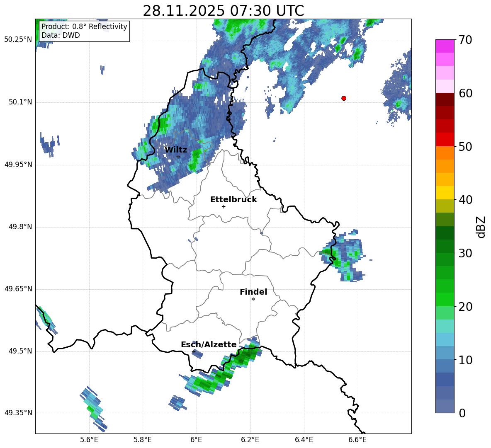Click the Findel city label
This screenshot has height=448, width=491.
[x=253, y=292]
